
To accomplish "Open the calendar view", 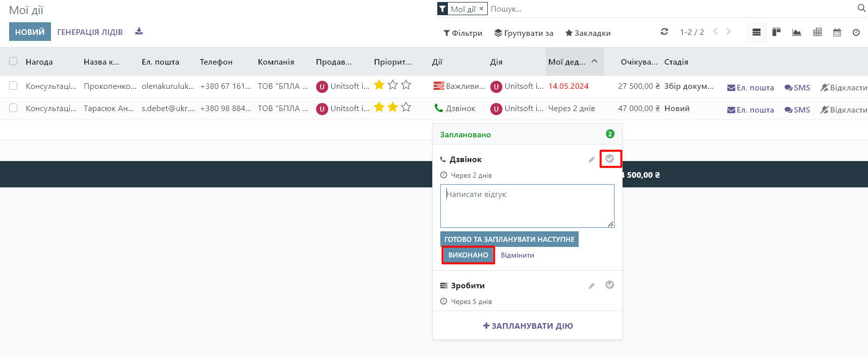I will [x=837, y=32].
